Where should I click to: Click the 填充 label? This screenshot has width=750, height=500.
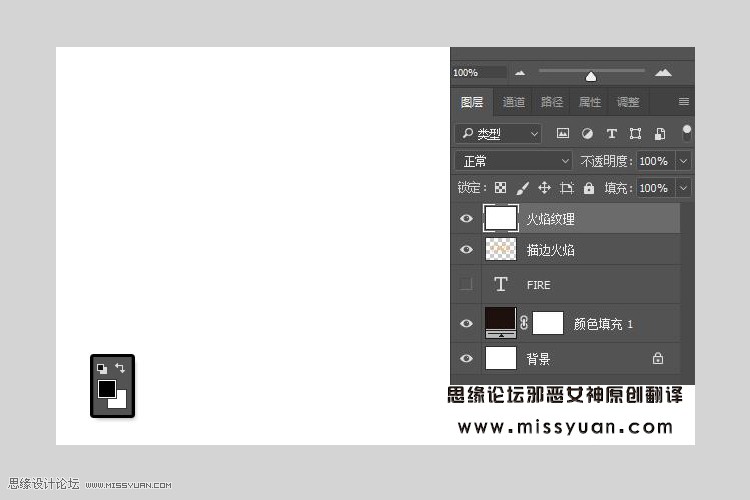618,188
